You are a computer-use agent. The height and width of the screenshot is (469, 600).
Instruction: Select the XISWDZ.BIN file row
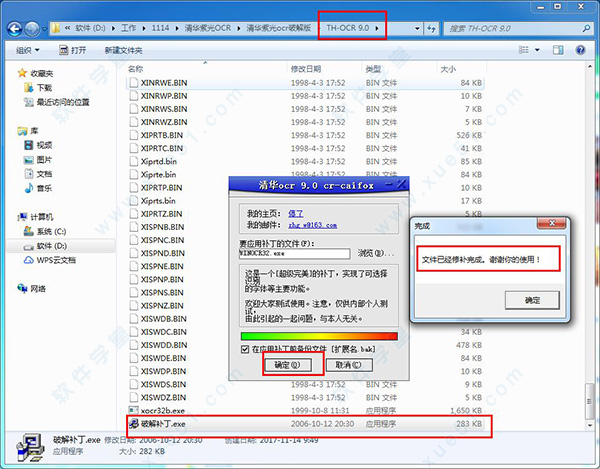point(305,397)
